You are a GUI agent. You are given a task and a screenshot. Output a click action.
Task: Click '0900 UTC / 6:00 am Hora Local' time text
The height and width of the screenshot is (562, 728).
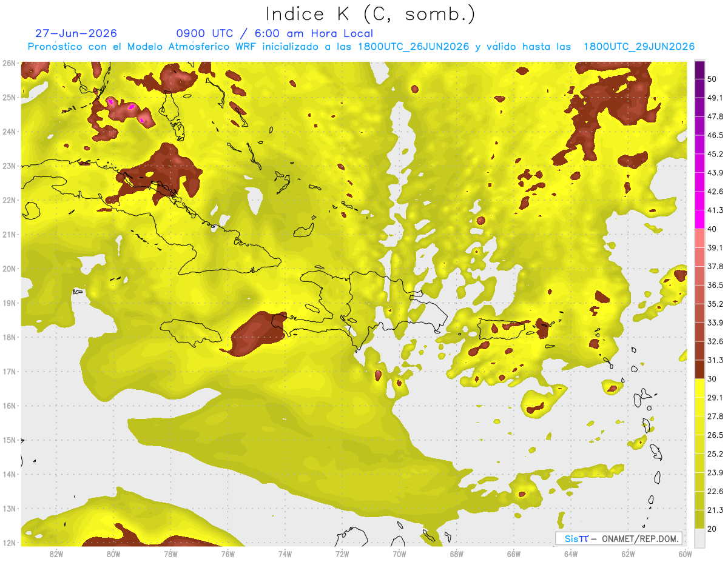[274, 33]
